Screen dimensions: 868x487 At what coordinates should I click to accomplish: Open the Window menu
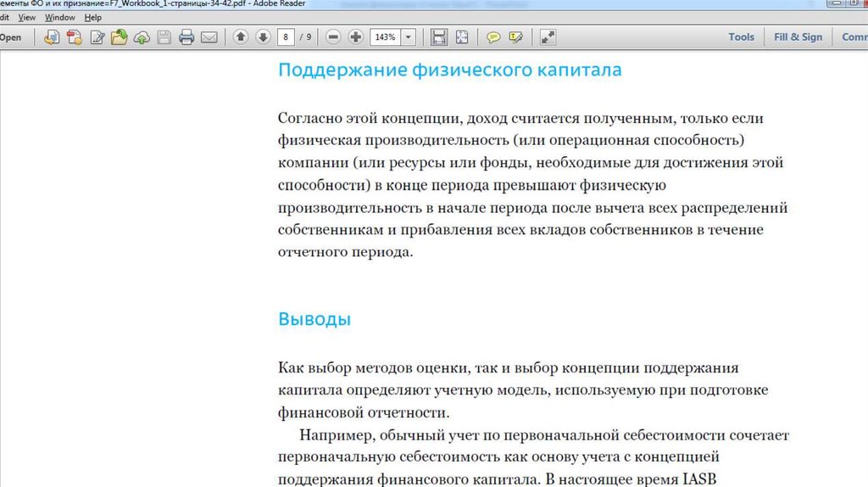(59, 17)
